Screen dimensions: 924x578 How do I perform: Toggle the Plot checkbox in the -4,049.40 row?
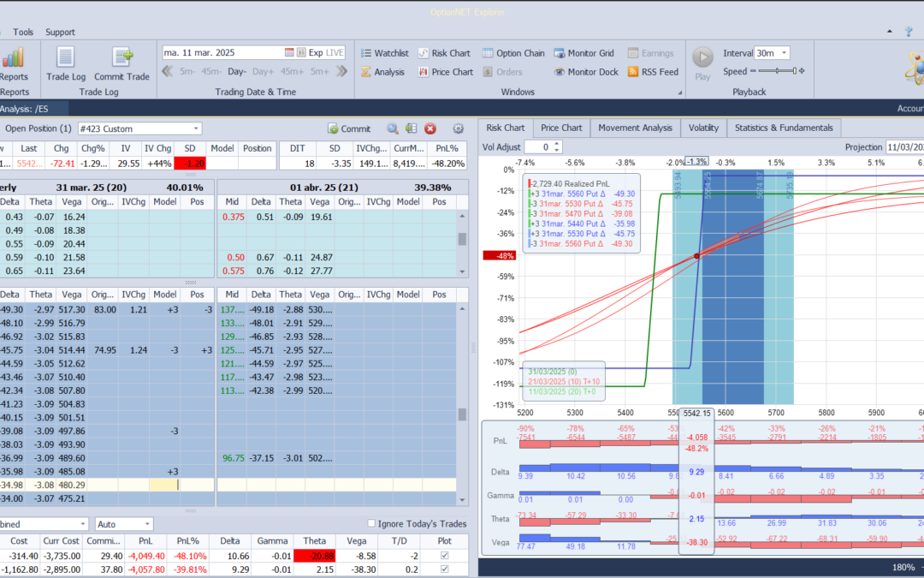click(x=444, y=556)
